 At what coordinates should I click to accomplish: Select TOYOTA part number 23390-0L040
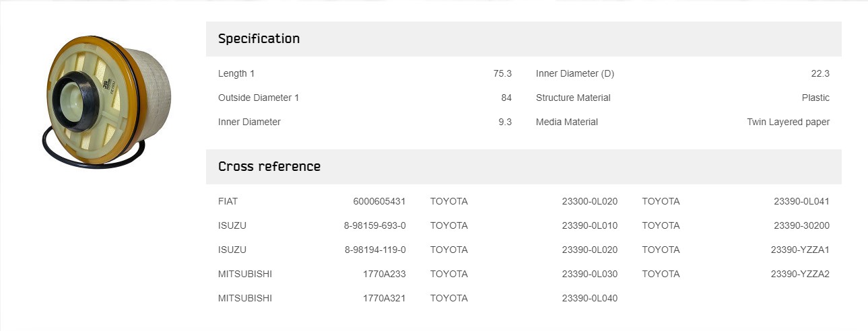pyautogui.click(x=590, y=298)
